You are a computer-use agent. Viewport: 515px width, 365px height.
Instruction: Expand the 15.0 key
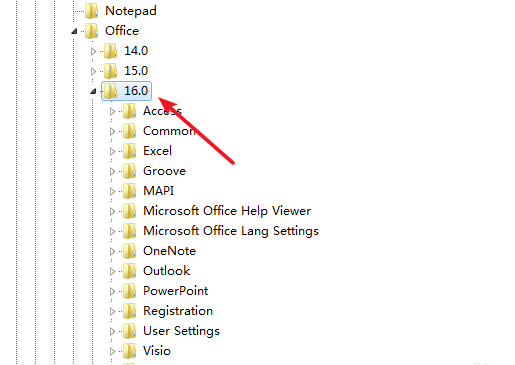(93, 71)
